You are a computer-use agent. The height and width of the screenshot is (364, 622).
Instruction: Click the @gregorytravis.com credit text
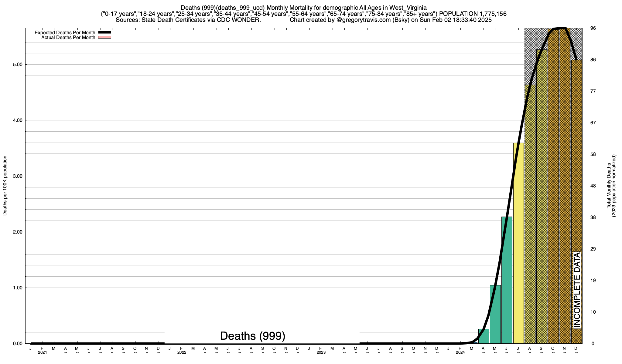(x=364, y=20)
